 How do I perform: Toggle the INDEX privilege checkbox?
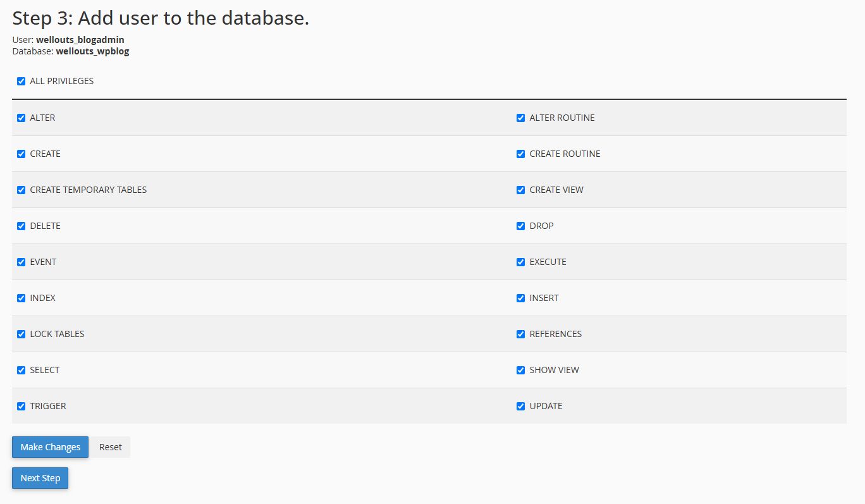pos(21,298)
